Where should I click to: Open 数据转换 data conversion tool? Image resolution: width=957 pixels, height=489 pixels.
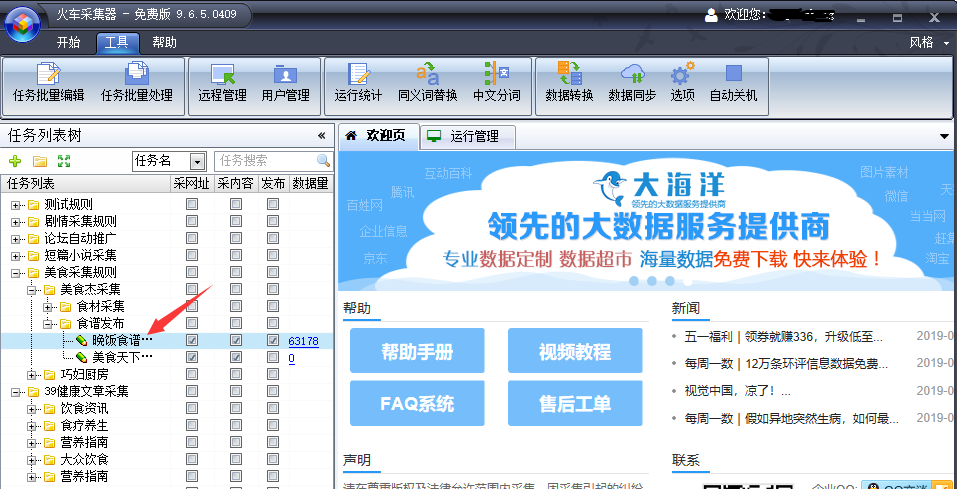pos(569,82)
